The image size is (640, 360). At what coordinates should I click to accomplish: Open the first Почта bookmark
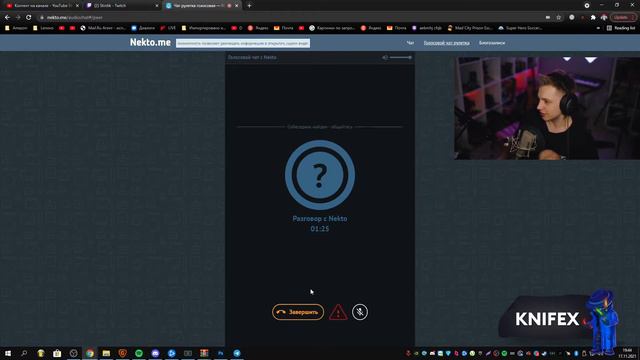[284, 28]
